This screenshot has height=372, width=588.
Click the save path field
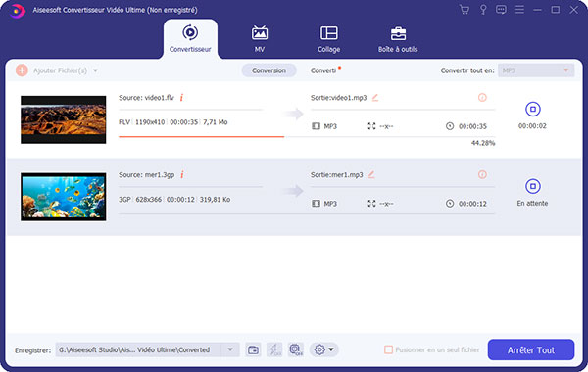138,349
